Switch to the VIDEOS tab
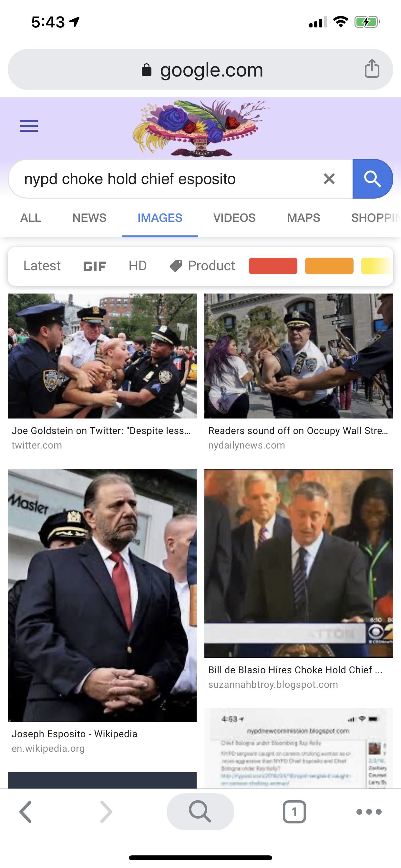The width and height of the screenshot is (401, 868). tap(234, 218)
